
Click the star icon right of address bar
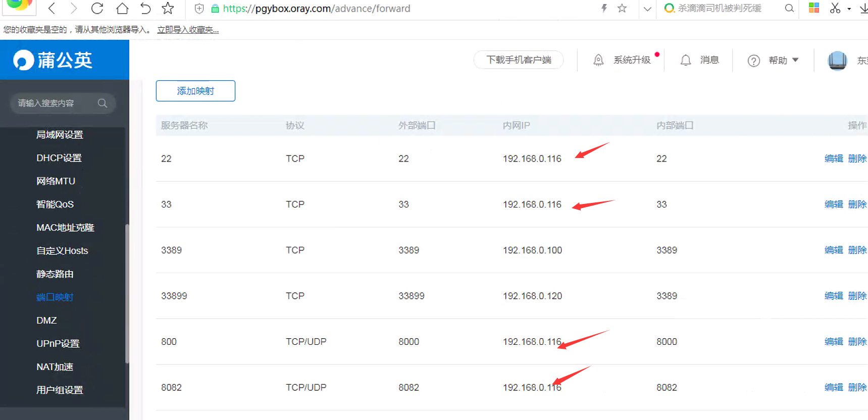click(x=622, y=8)
